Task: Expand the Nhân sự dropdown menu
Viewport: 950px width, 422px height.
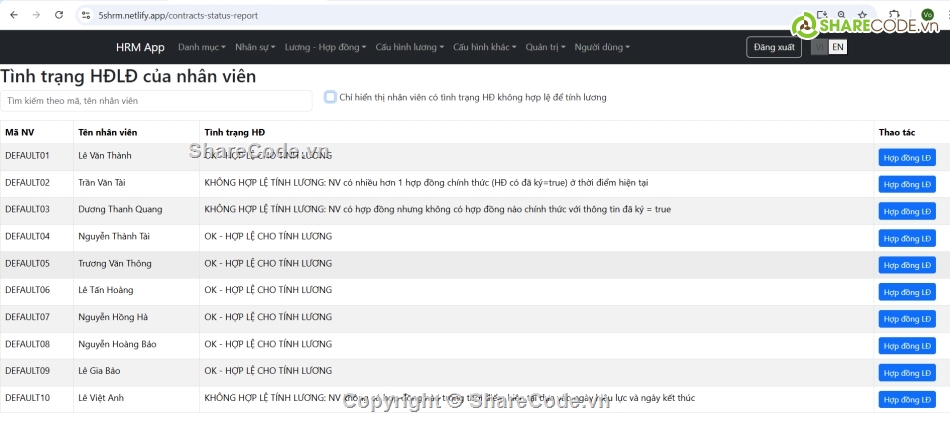Action: click(255, 47)
